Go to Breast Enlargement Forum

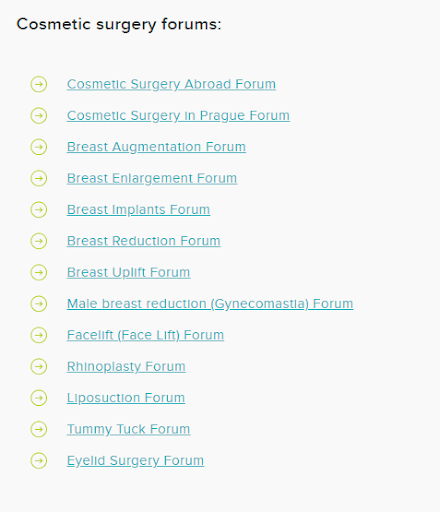(x=152, y=178)
